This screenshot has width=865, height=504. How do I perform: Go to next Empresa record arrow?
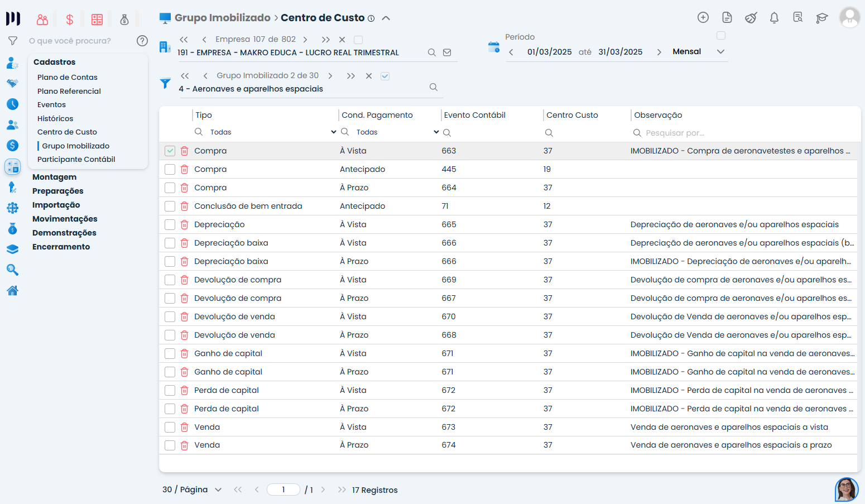click(x=305, y=40)
